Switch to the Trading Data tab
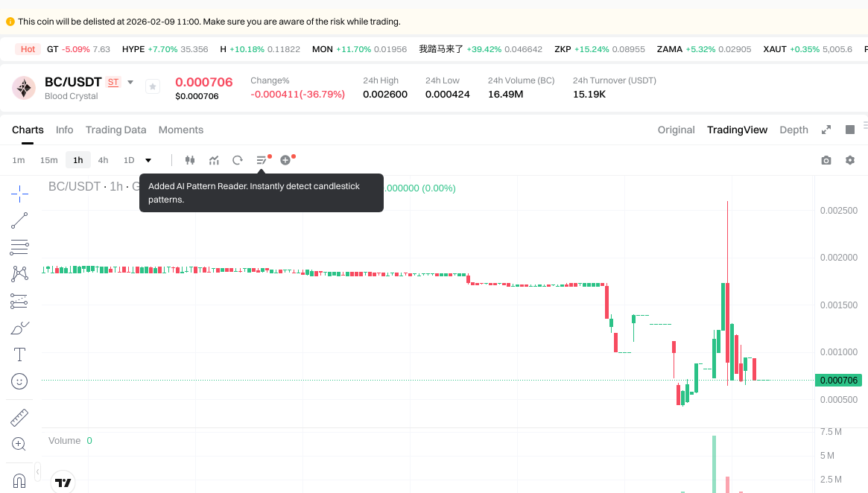 pyautogui.click(x=115, y=130)
